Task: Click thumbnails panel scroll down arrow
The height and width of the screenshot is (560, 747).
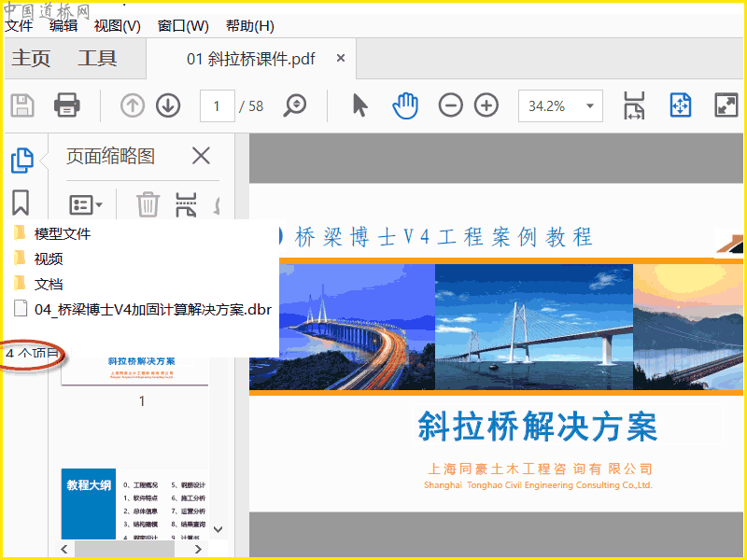Action: coord(218,529)
